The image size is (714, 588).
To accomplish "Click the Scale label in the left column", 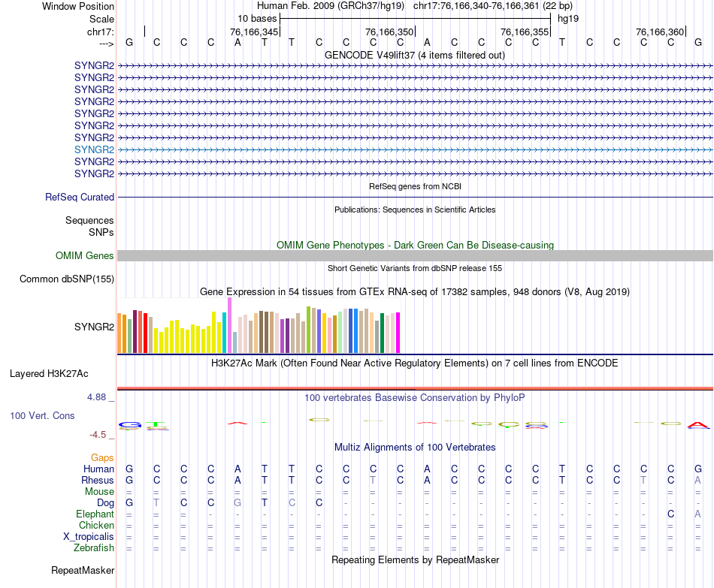I will coord(102,19).
